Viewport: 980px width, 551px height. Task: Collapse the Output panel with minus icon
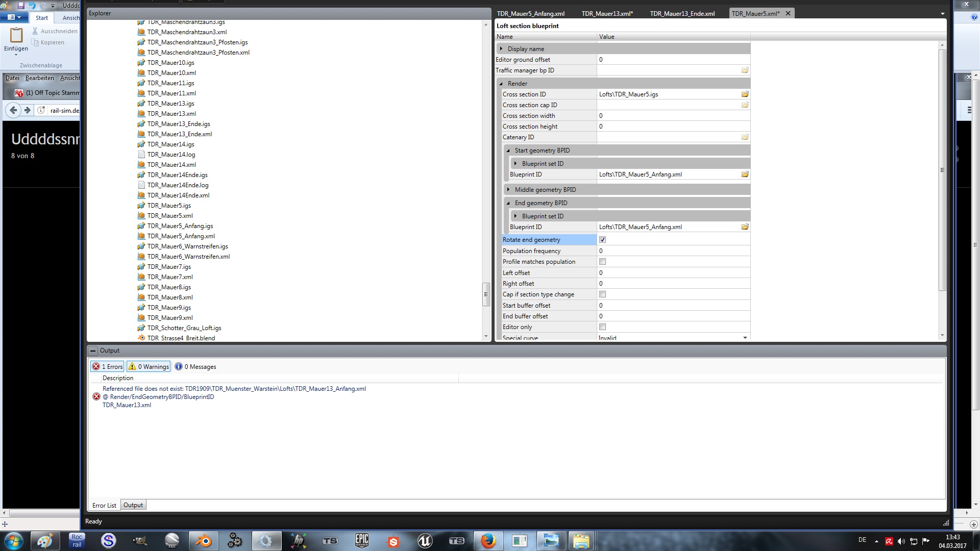point(93,350)
